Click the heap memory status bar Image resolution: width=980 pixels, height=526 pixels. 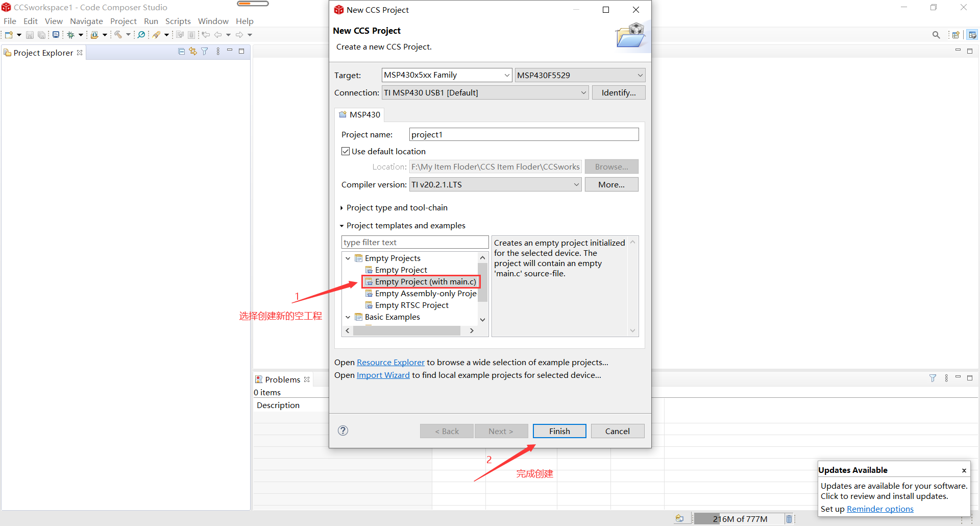[x=740, y=519]
